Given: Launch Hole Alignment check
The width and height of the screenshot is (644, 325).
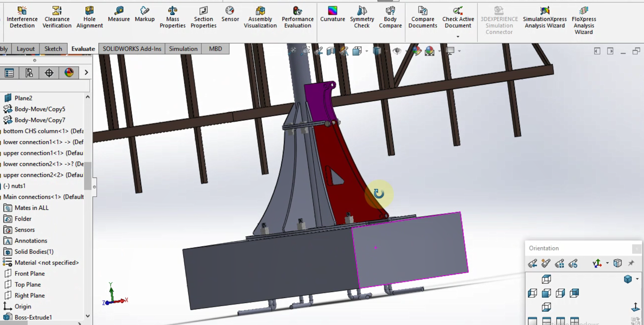Looking at the screenshot, I should (89, 17).
